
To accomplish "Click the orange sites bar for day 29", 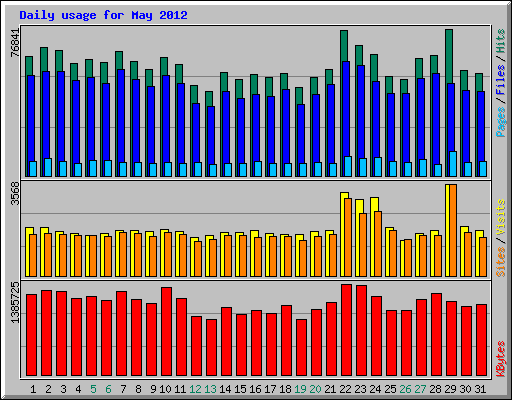I will (x=453, y=230).
